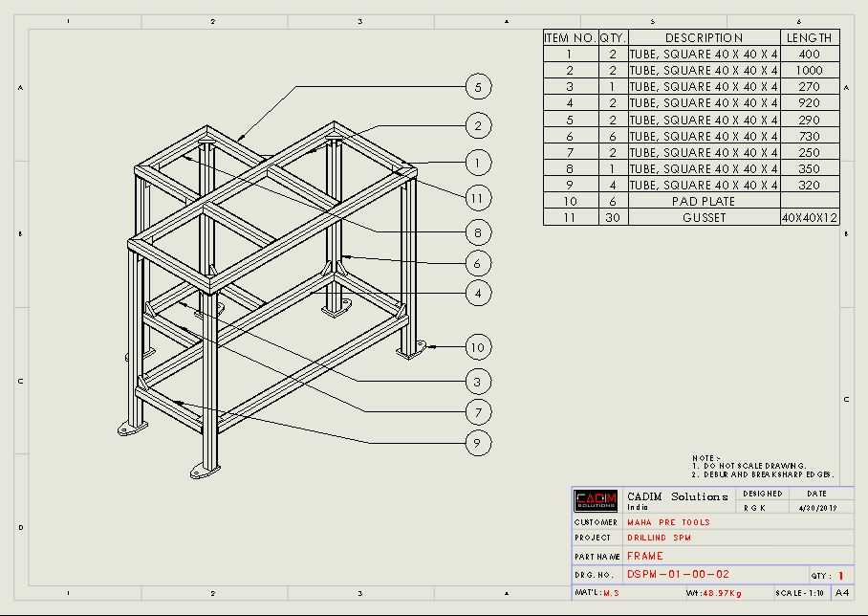Click balloon number 8 callout circle
This screenshot has width=868, height=616.
click(x=478, y=232)
